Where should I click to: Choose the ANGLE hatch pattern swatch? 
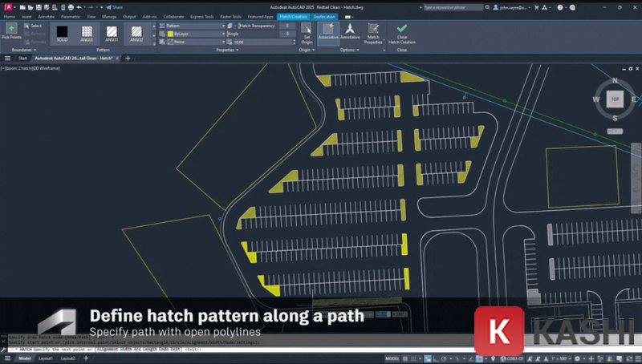click(x=87, y=34)
